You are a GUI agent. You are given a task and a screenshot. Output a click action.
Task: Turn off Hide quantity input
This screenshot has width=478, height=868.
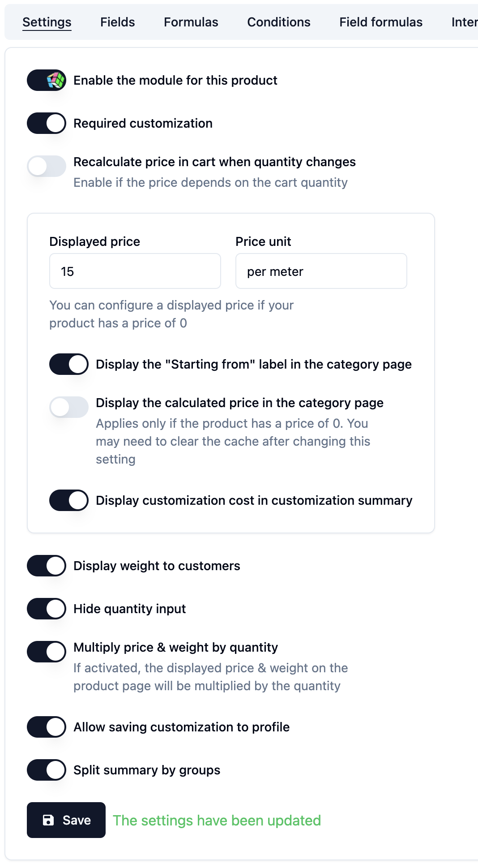46,608
